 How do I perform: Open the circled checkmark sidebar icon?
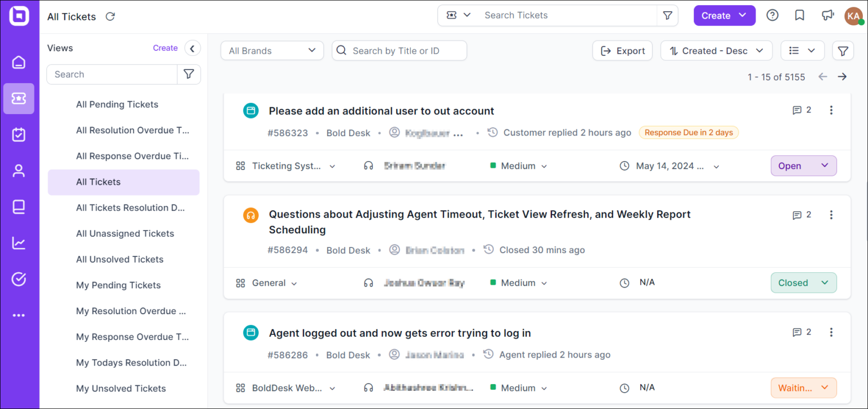pos(19,279)
